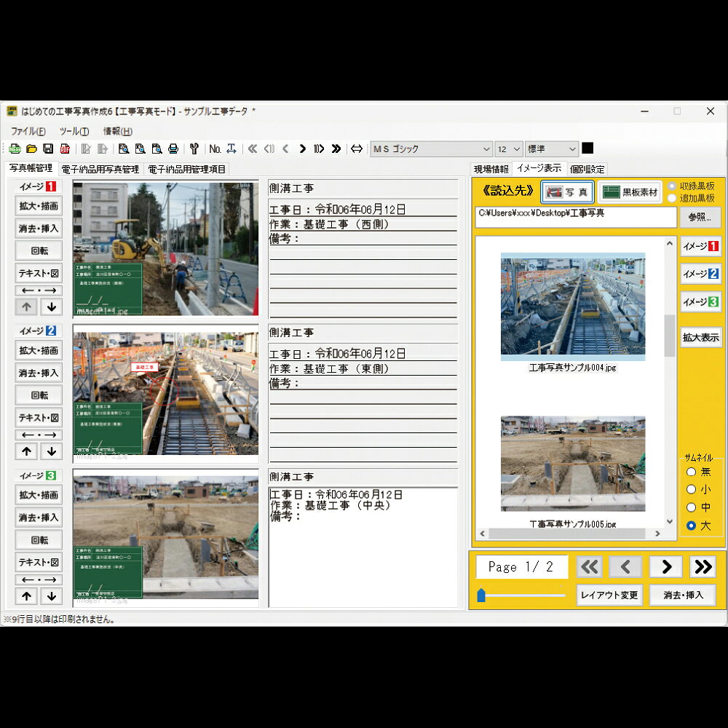Screen dimensions: 728x728
Task: Select the 工事写真サンプル004.jpg thumbnail
Action: pyautogui.click(x=572, y=307)
